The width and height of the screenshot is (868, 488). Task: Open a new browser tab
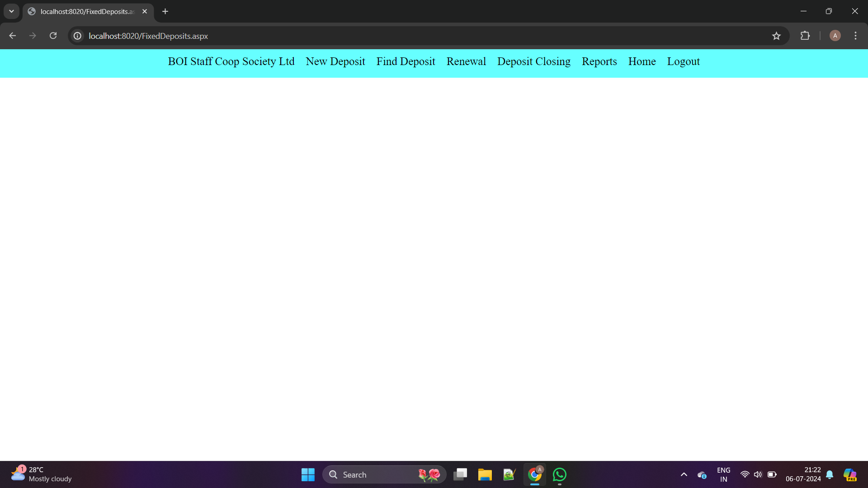coord(165,11)
